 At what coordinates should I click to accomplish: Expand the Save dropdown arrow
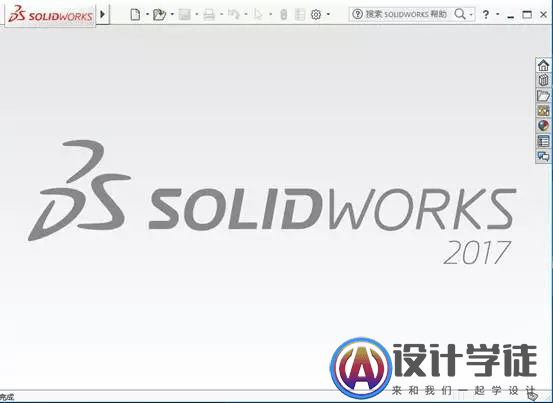(197, 14)
